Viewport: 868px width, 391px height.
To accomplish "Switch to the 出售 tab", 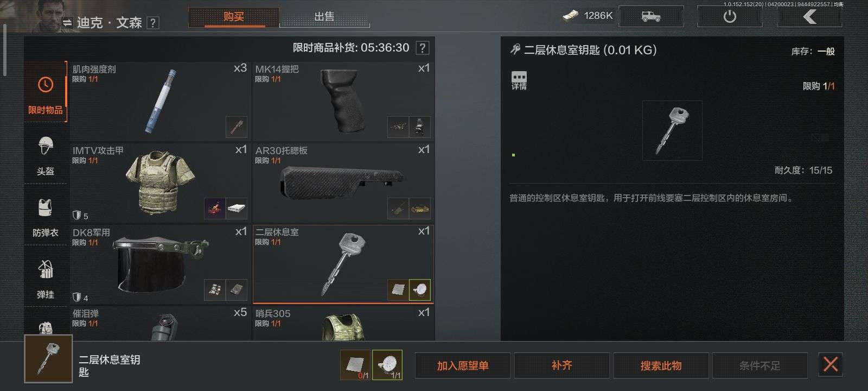I will [324, 17].
